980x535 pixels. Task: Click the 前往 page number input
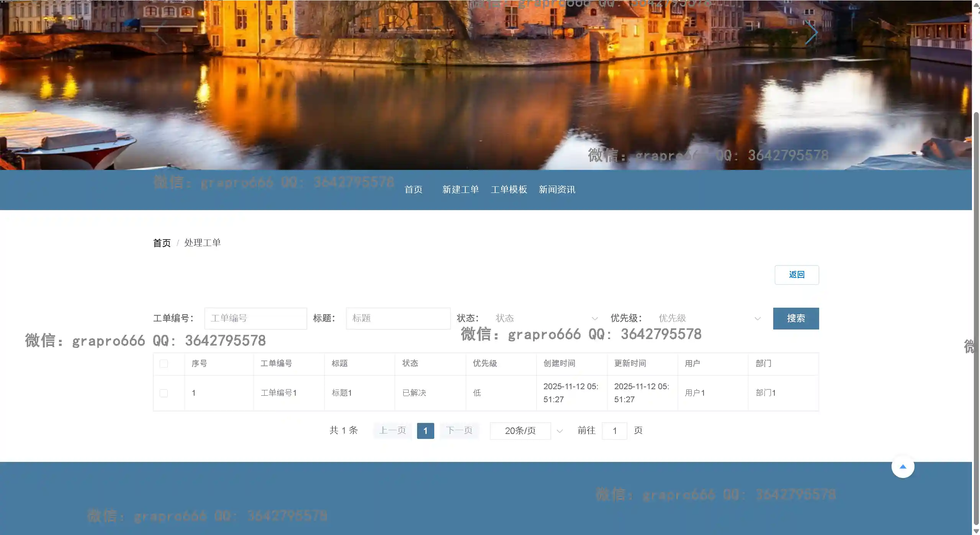click(614, 431)
